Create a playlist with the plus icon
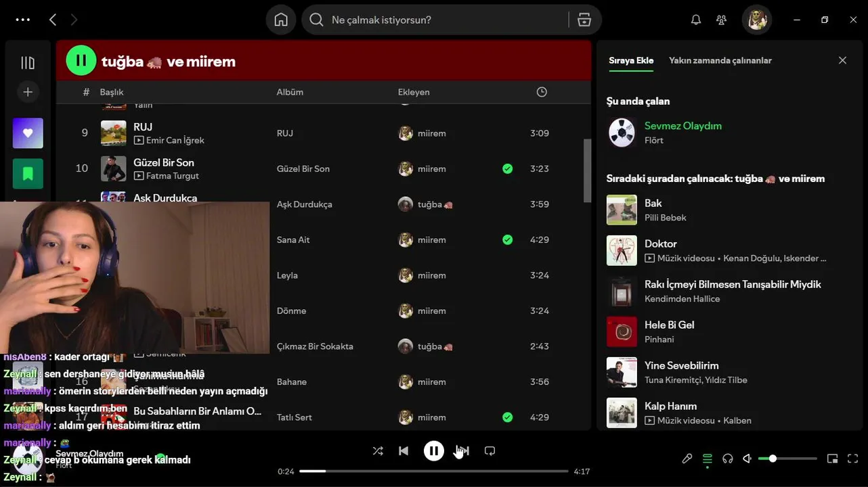Screen dimensions: 868x487 (x=28, y=92)
